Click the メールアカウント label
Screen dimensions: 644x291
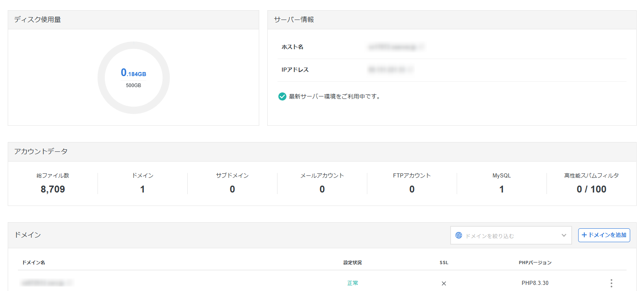coord(322,176)
